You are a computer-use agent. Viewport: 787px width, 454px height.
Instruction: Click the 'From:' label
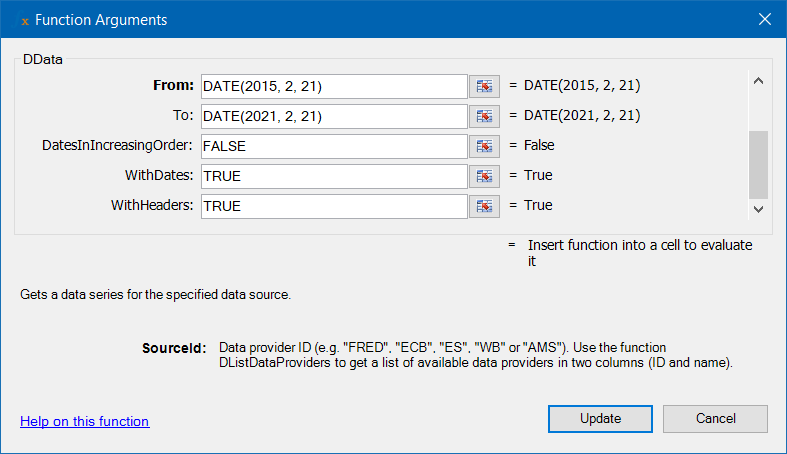coord(173,85)
